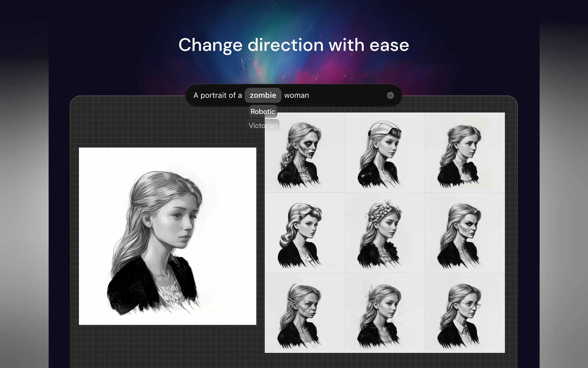Select the fairy-winged woman portrait thumbnail
This screenshot has height=368, width=588.
[385, 313]
